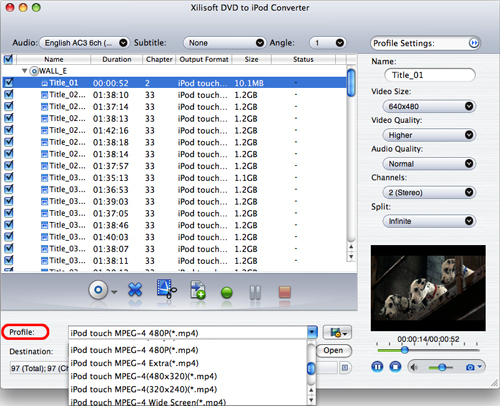Pause the preview playback
Viewport: 500px width, 406px height.
377,367
